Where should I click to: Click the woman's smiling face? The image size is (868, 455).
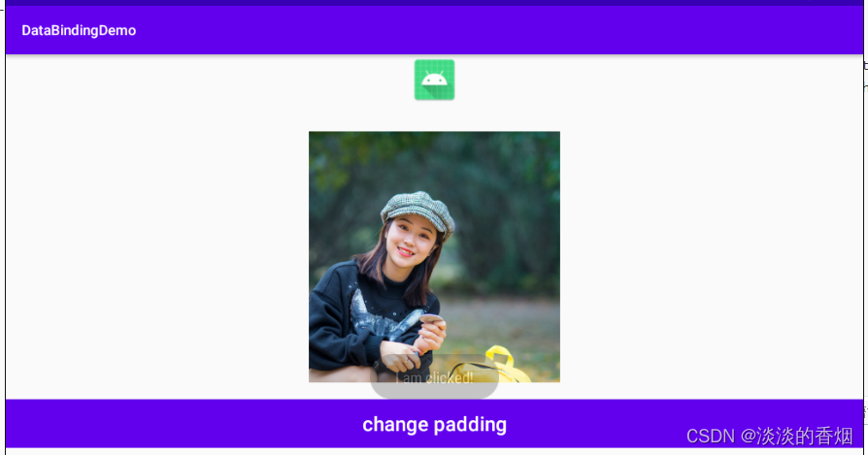click(x=410, y=241)
